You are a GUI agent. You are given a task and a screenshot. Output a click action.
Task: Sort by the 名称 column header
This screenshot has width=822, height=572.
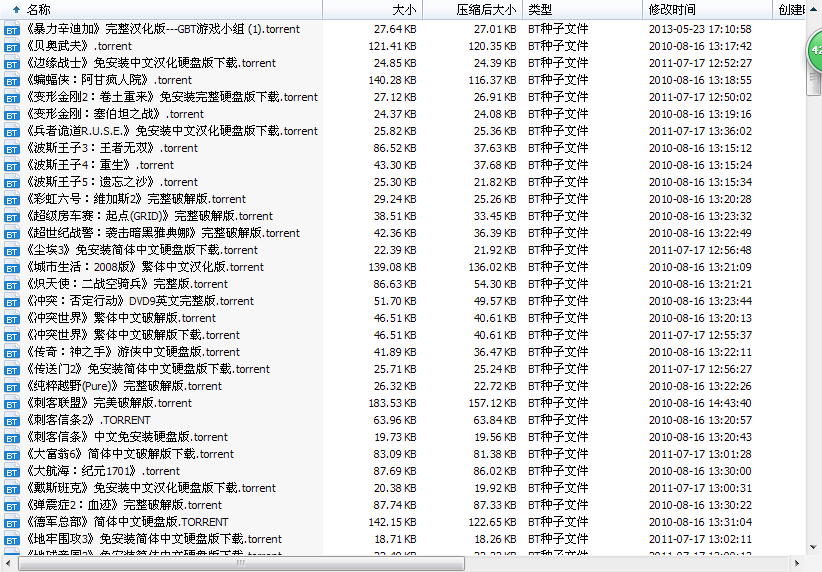pos(161,9)
